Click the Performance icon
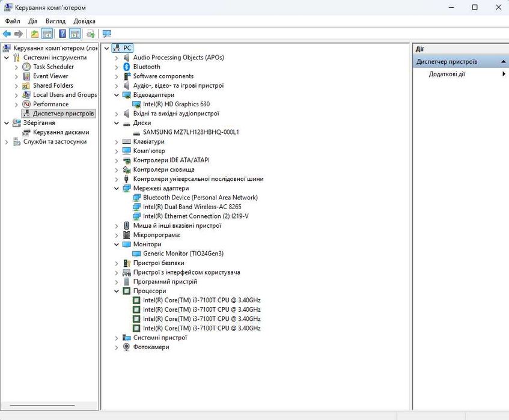Image resolution: width=509 pixels, height=420 pixels. pos(26,104)
